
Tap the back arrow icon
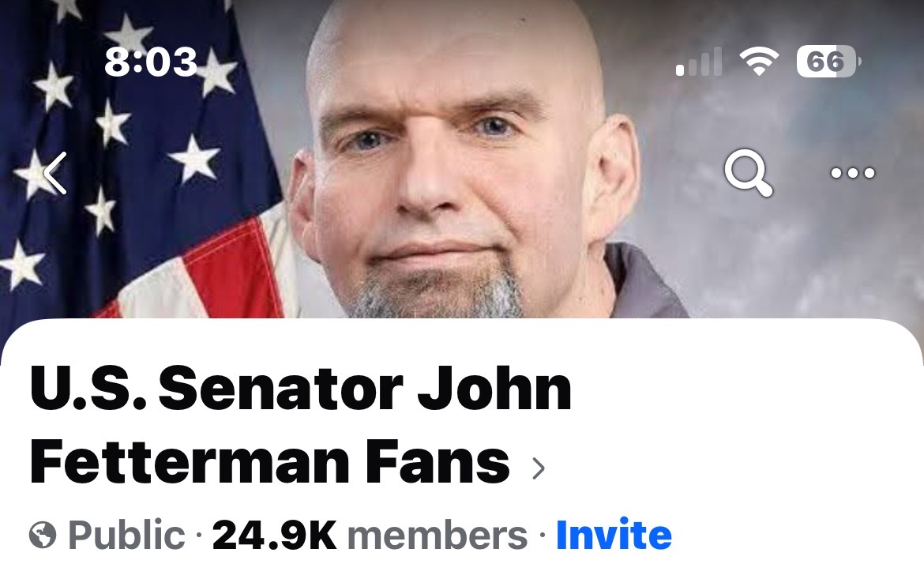[55, 173]
